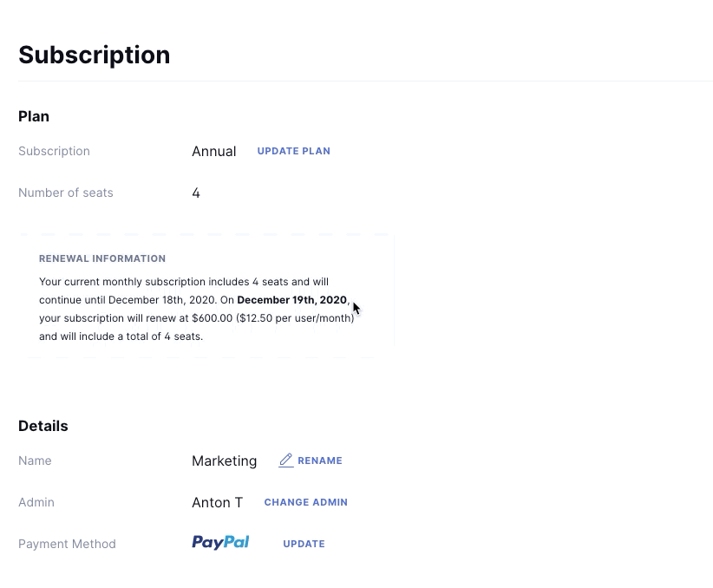Click the admin name Anton T
Image resolution: width=713 pixels, height=588 pixels.
[x=217, y=502]
